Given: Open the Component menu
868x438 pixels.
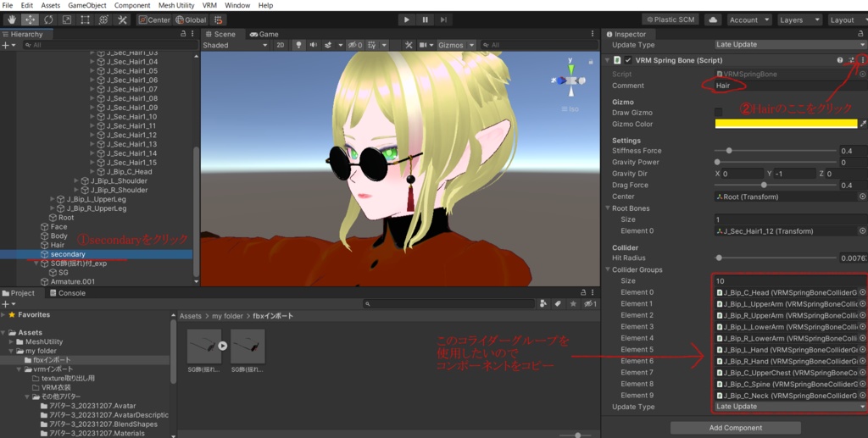Looking at the screenshot, I should [132, 5].
